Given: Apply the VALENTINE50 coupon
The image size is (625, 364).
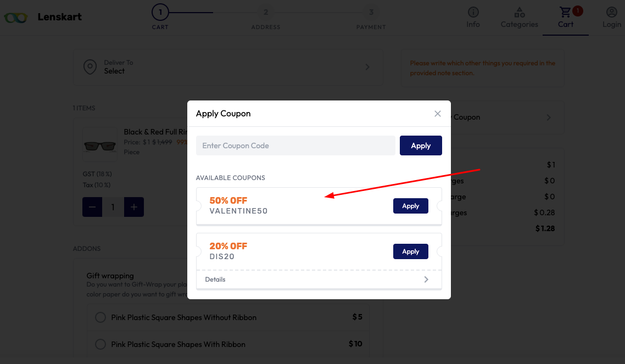Looking at the screenshot, I should [x=411, y=206].
